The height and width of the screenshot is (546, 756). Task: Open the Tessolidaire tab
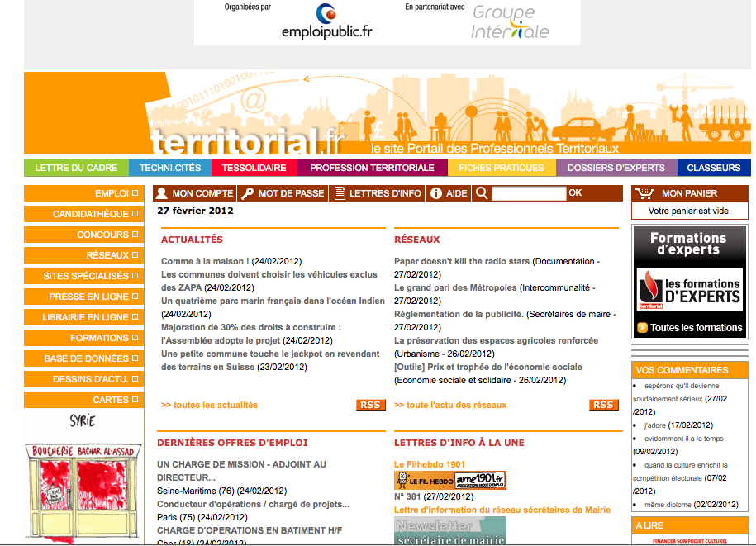[254, 168]
